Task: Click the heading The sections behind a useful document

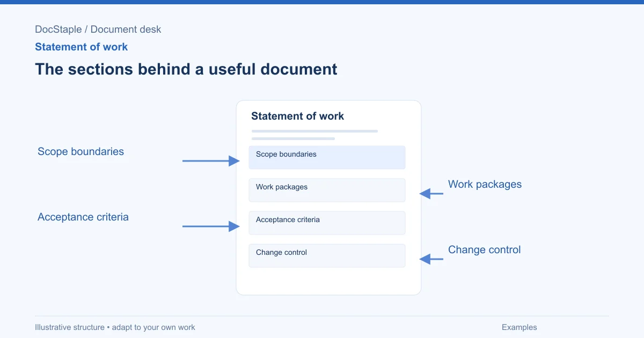Action: [x=186, y=69]
